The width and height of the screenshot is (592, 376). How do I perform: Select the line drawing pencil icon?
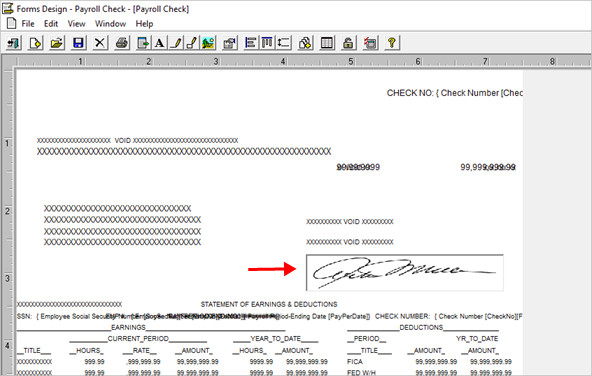[176, 43]
